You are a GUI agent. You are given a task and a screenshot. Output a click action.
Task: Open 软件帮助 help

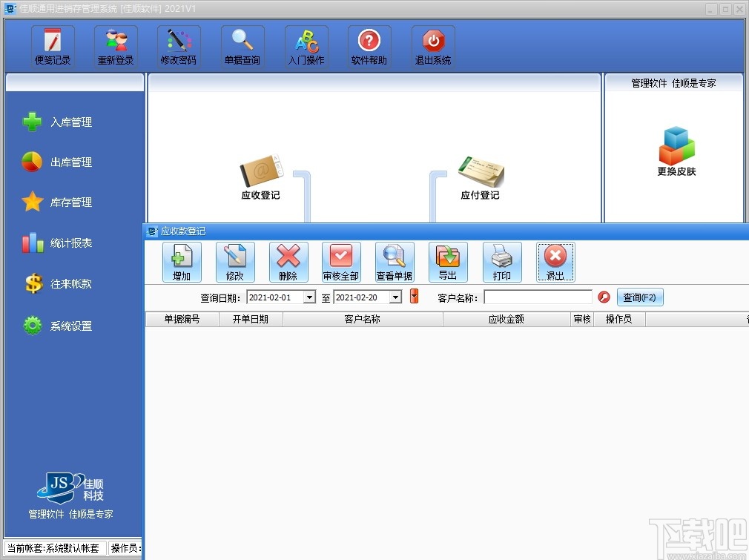pos(369,46)
